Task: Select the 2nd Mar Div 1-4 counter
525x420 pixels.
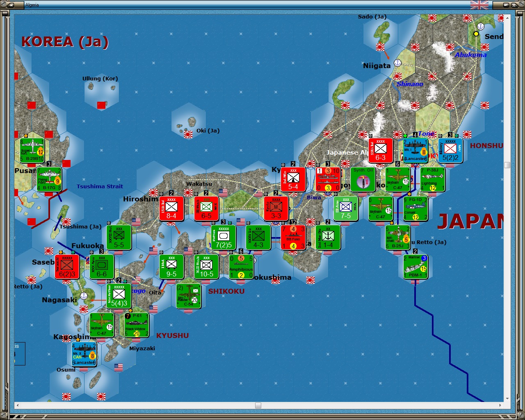Action: point(328,237)
